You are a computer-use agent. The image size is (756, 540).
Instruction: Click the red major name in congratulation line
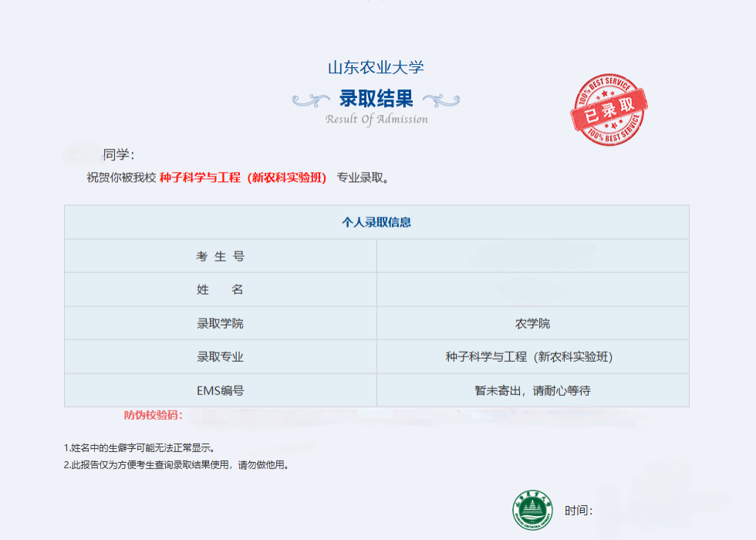tap(243, 177)
